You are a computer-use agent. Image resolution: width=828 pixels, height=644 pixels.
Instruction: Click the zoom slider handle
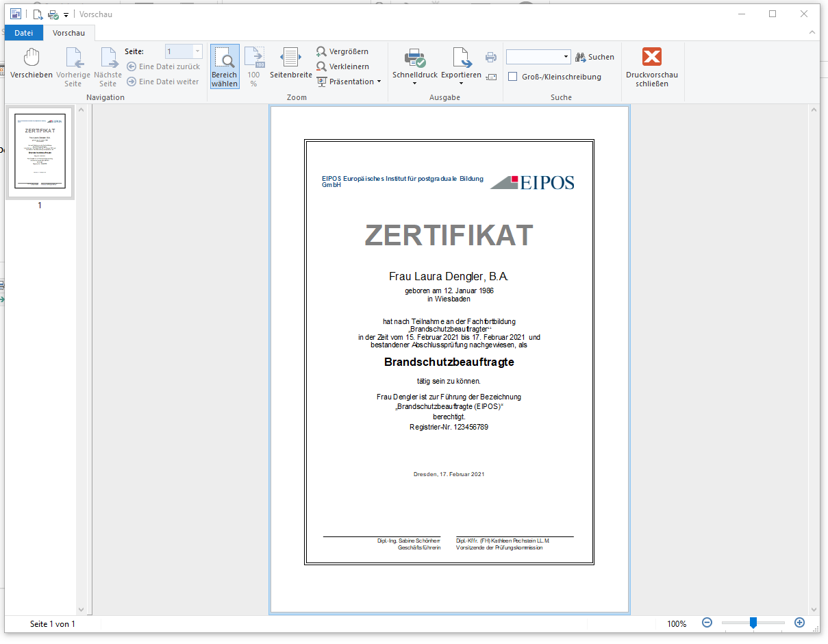click(x=753, y=623)
